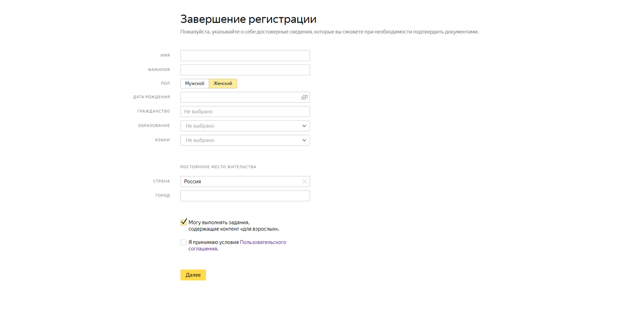The image size is (644, 319).
Task: Click Не выбрано in the Гражданство field
Action: [x=199, y=111]
